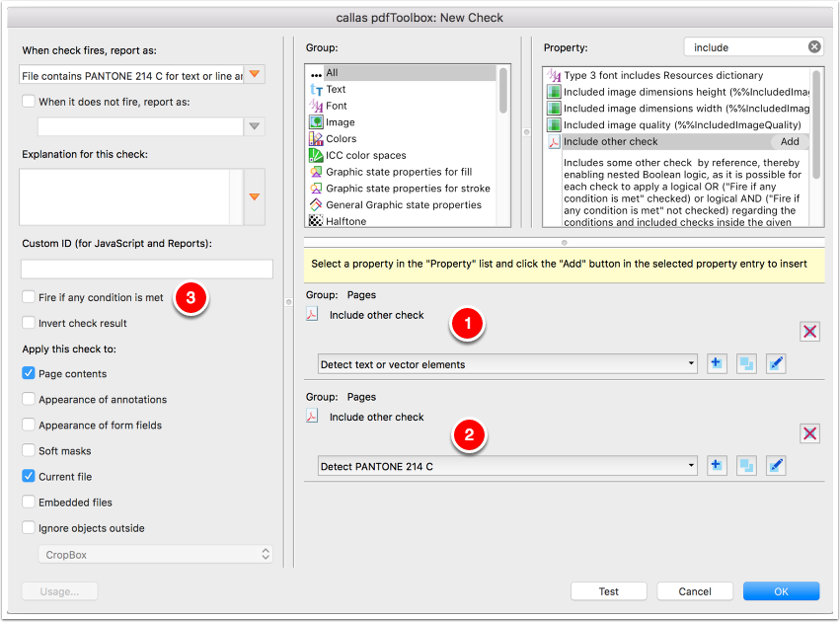Viewport: 840px width, 622px height.
Task: Click the Font group icon
Action: (x=316, y=106)
